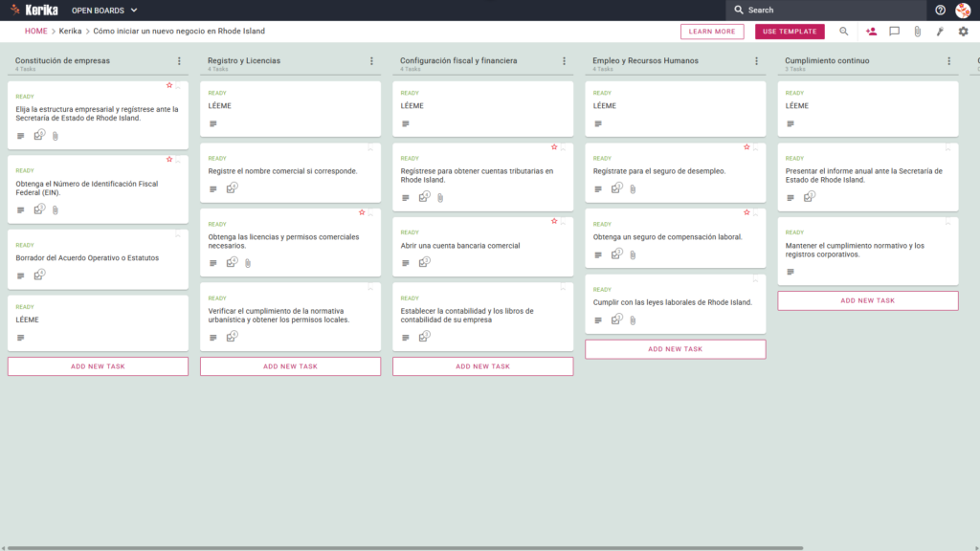
Task: Open attachment icon on 'Cumplir con las leyes laborales' card
Action: click(x=634, y=320)
